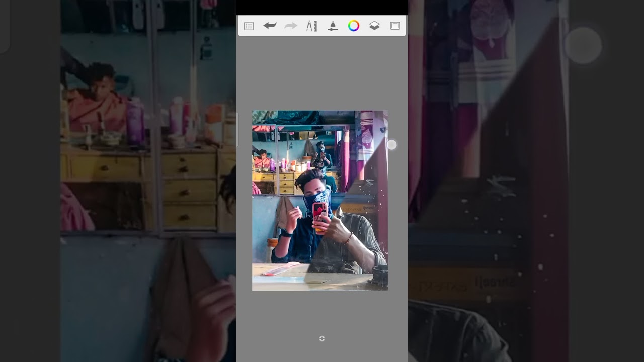
Task: Toggle fullscreen canvas view icon
Action: click(395, 26)
